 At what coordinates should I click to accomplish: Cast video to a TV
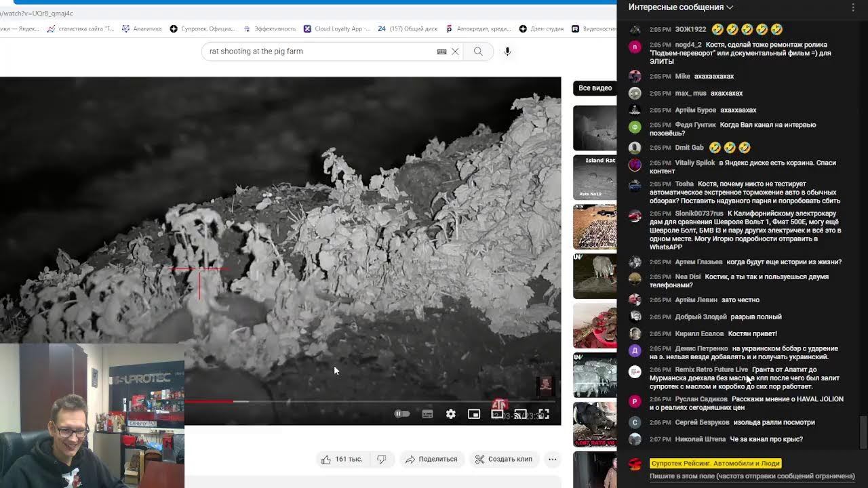coord(520,414)
